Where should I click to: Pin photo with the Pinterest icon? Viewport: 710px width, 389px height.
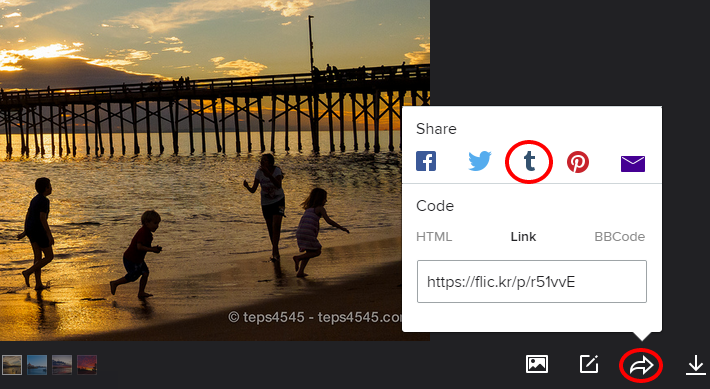[578, 162]
